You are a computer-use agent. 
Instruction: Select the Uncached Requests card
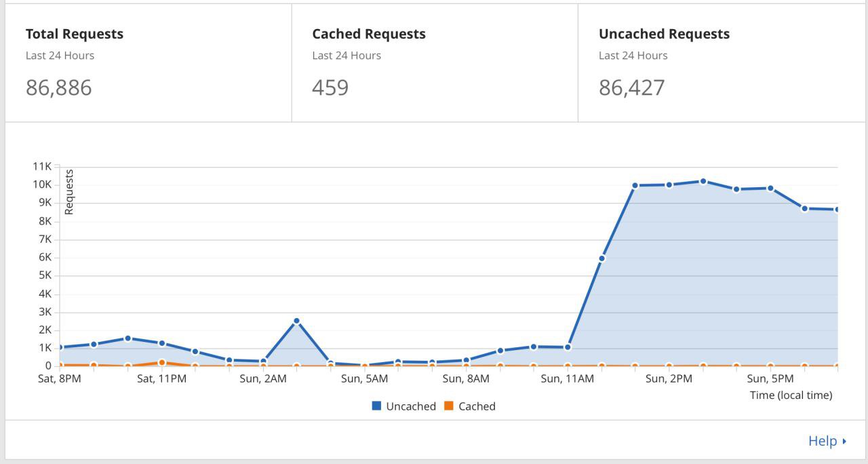click(720, 63)
